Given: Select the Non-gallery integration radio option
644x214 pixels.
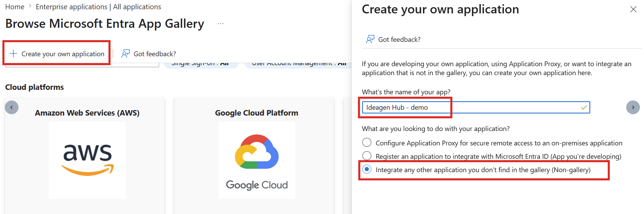Looking at the screenshot, I should pos(367,169).
